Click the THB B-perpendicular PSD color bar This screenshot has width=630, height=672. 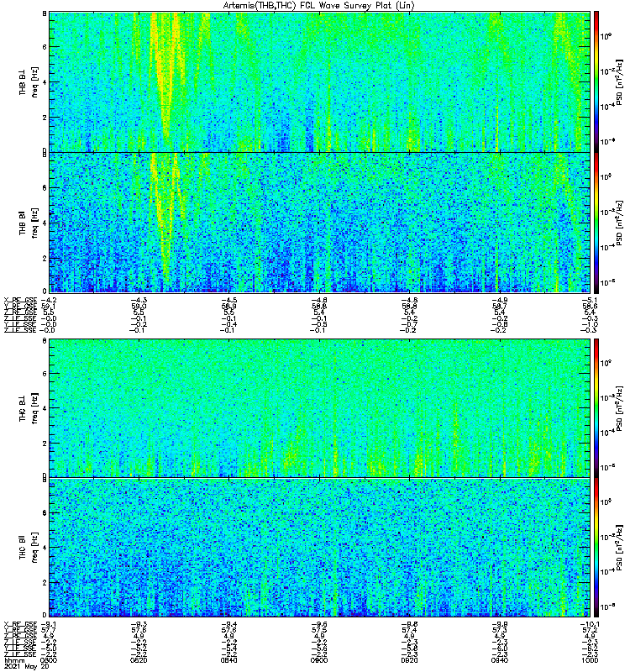596,81
